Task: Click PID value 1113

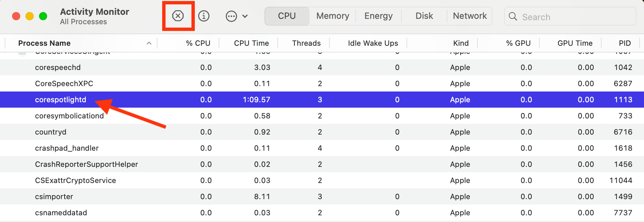Action: [x=623, y=100]
